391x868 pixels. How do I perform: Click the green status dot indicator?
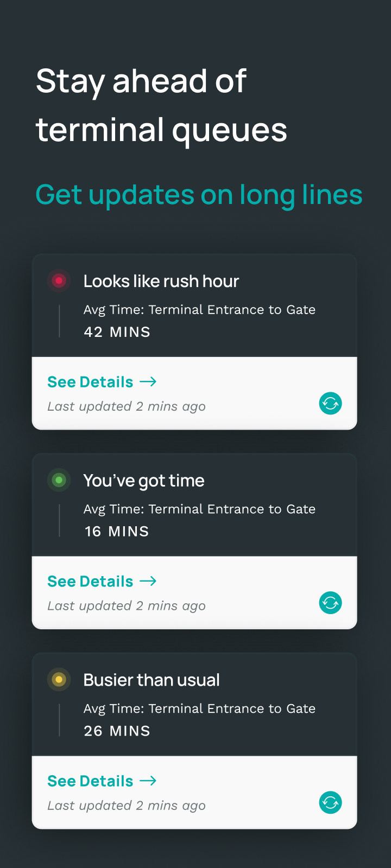click(x=59, y=480)
